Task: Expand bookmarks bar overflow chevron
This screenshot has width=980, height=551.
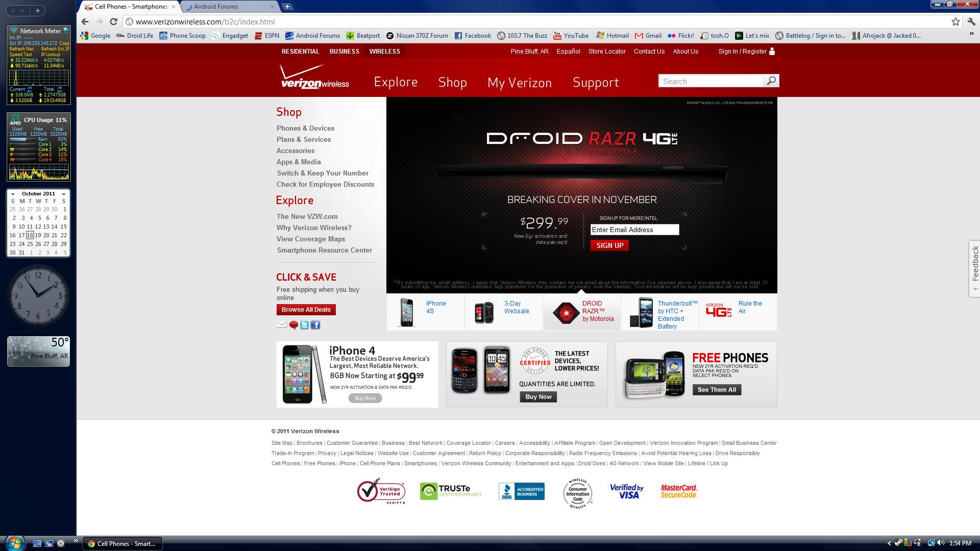Action: coord(971,34)
